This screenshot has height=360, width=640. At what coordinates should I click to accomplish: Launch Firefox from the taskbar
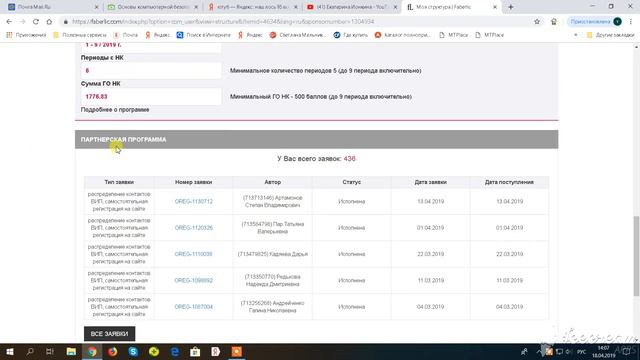tap(113, 351)
